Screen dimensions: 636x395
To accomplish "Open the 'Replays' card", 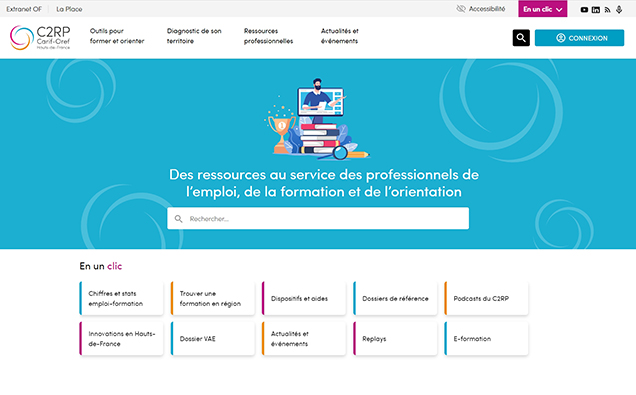I will [395, 339].
